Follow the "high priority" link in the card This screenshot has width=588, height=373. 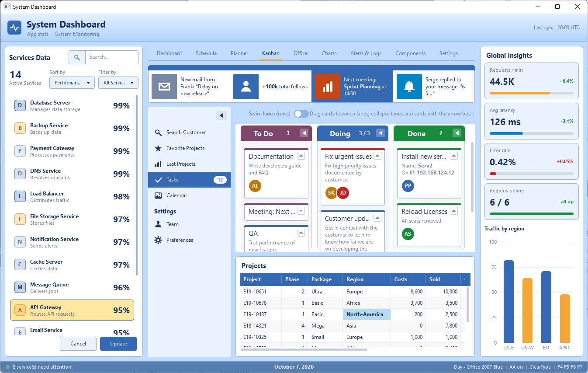click(x=347, y=166)
